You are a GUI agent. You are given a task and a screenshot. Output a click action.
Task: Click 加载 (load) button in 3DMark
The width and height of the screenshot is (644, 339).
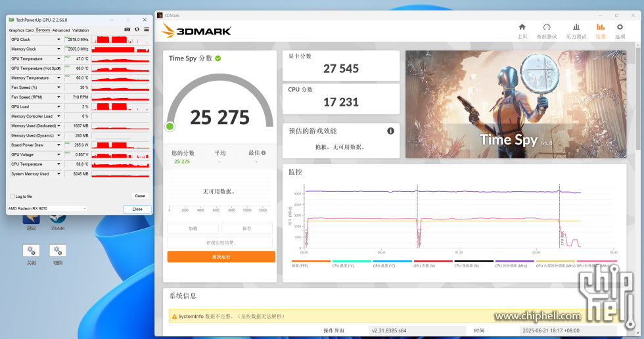(x=193, y=228)
